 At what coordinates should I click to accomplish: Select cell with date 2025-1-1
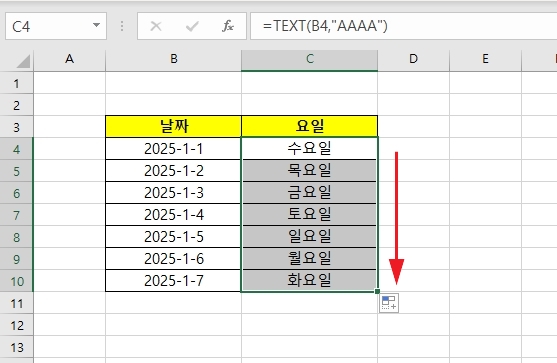coord(173,149)
